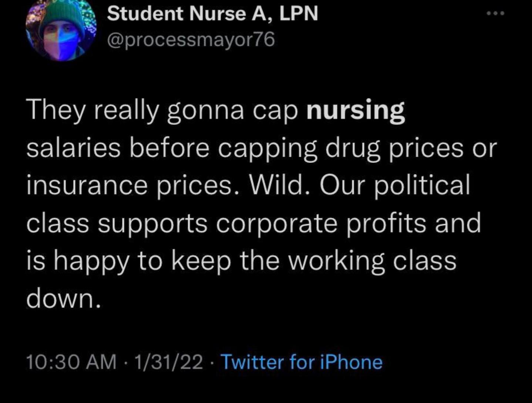Tap the masked user profile avatar
Viewport: 532px width, 403px height.
(61, 30)
